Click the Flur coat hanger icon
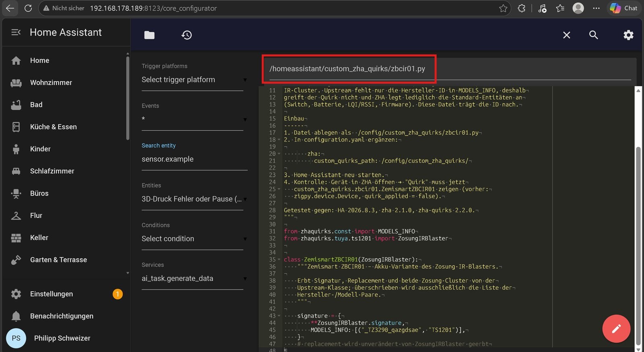644x352 pixels. point(16,216)
